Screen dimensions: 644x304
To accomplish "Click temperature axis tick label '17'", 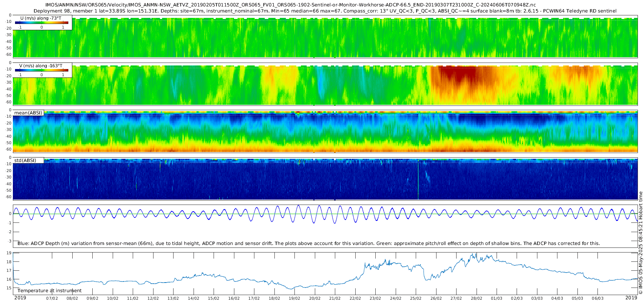I will [9, 270].
